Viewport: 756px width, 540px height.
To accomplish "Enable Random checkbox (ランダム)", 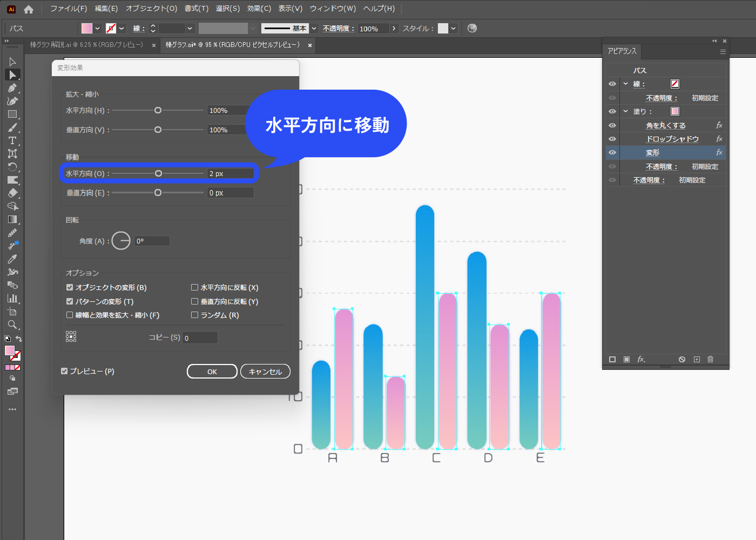I will [x=194, y=315].
